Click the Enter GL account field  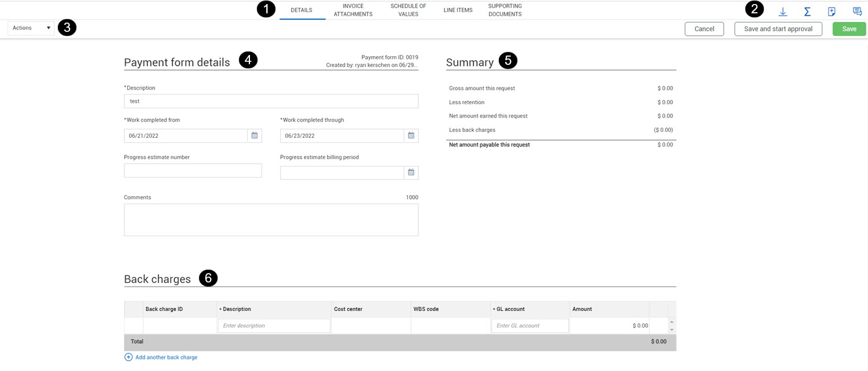(529, 326)
